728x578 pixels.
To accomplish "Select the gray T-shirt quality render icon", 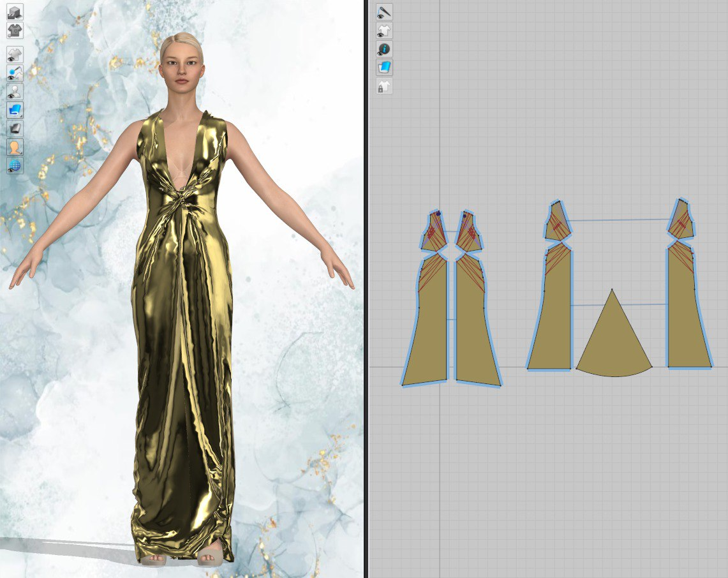I will coord(15,29).
